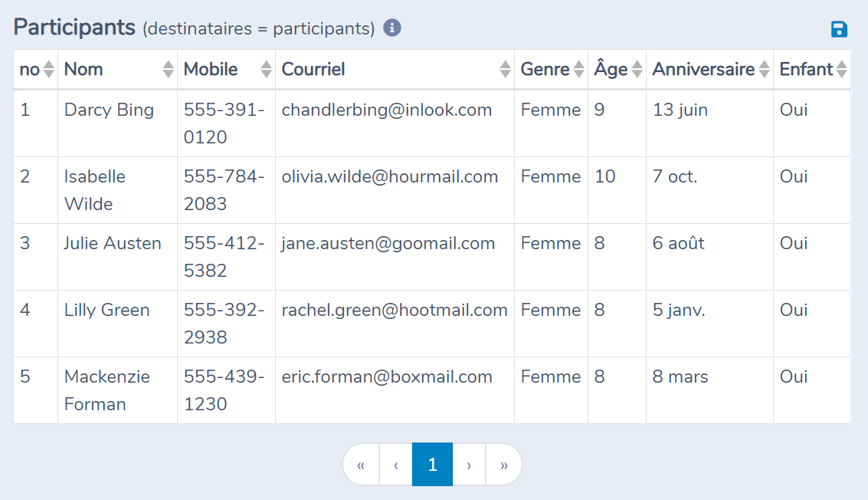Click email olivia.wilde@hourmail.com
This screenshot has height=500, width=868.
tap(390, 176)
